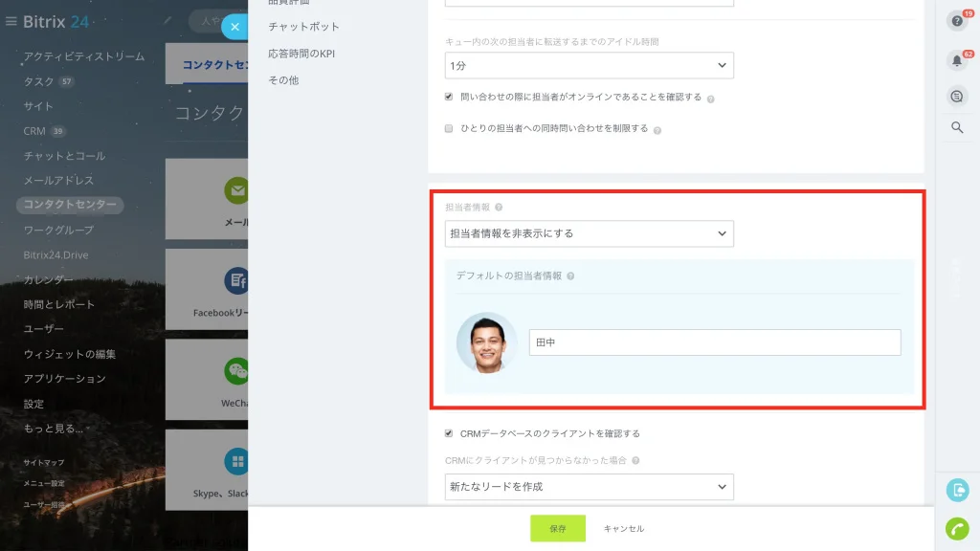980x551 pixels.
Task: Open the help icon with badge 19
Action: point(957,21)
